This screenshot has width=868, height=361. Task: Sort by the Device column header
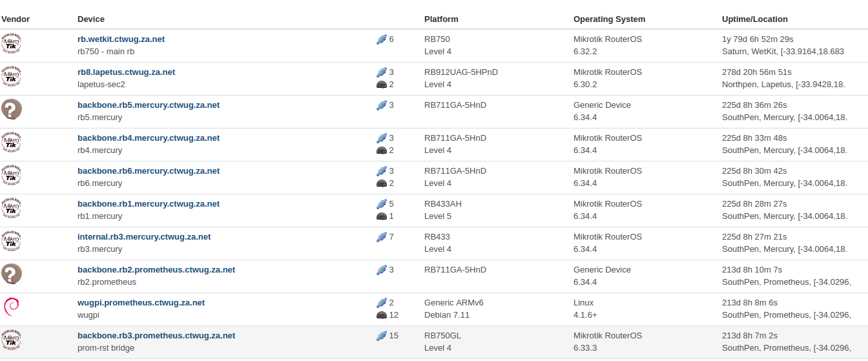(x=91, y=19)
